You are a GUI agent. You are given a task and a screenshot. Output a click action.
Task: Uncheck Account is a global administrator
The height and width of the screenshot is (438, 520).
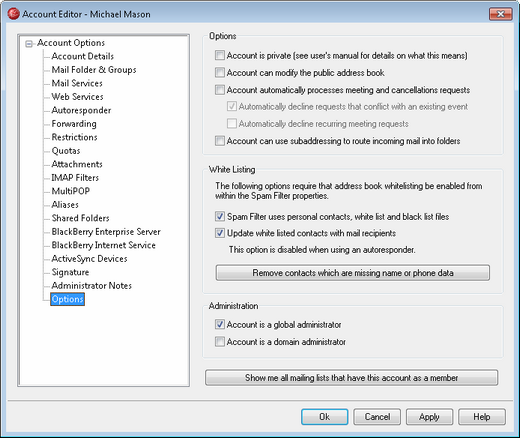click(220, 324)
